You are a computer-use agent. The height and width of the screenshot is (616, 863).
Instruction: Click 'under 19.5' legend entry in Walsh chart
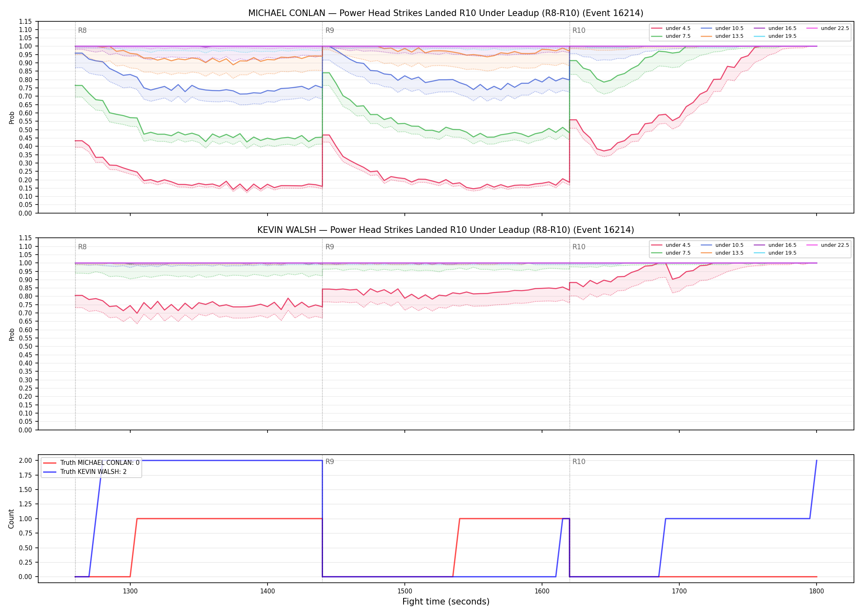(775, 253)
